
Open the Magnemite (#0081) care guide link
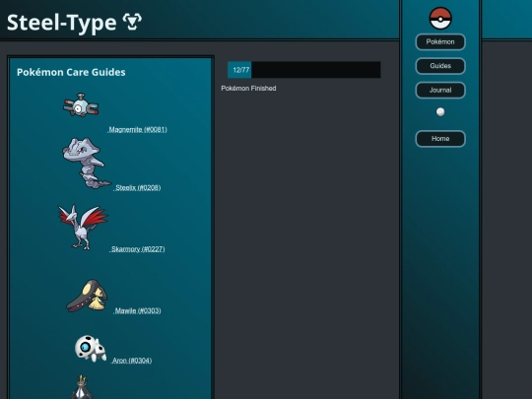[137, 130]
